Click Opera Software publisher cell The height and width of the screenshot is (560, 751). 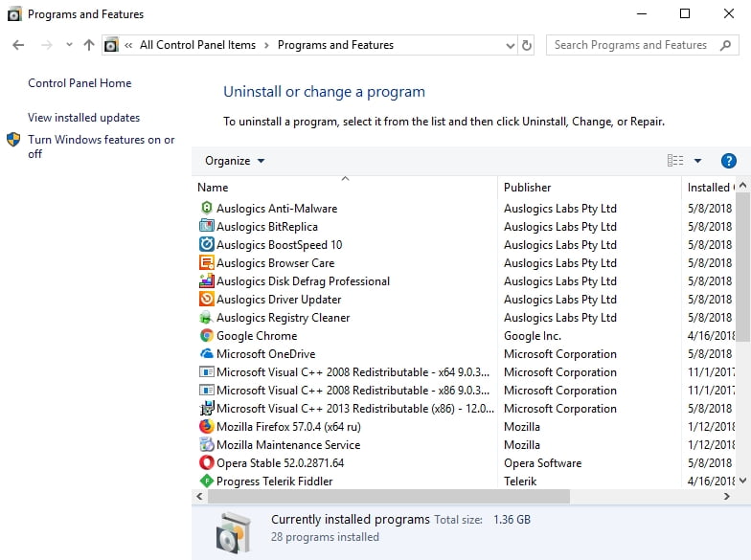click(542, 463)
